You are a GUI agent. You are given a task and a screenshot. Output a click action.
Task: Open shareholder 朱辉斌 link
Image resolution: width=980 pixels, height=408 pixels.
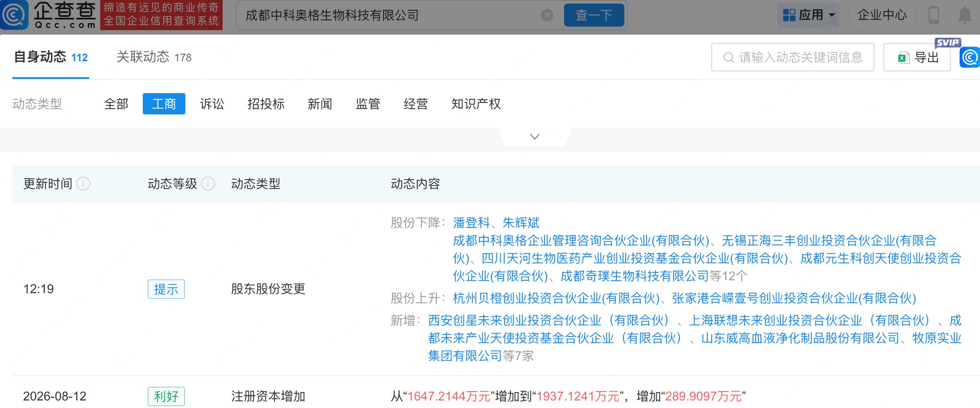tap(521, 223)
